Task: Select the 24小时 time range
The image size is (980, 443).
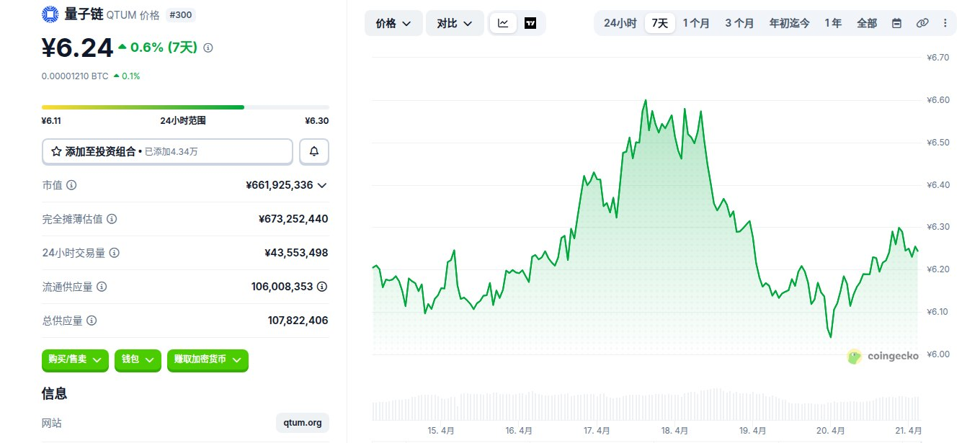Action: click(620, 23)
